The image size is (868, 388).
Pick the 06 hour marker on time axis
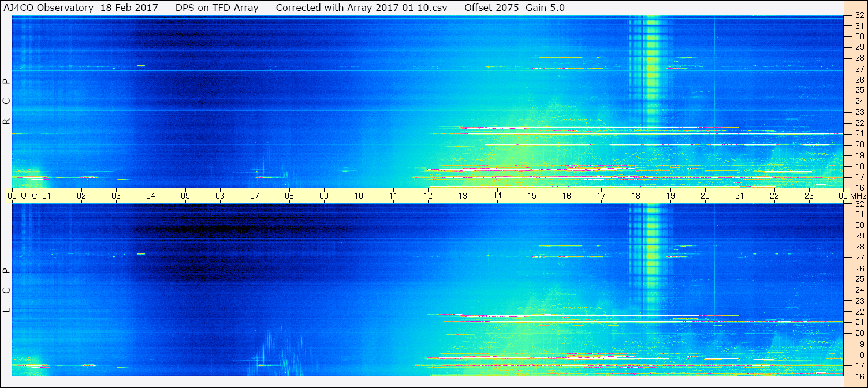coord(220,196)
